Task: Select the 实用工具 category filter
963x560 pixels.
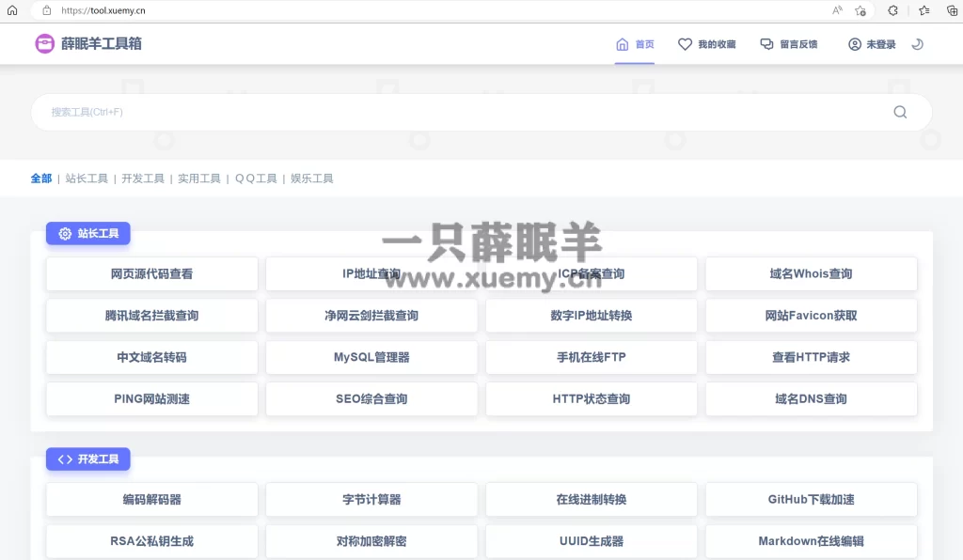Action: point(199,179)
